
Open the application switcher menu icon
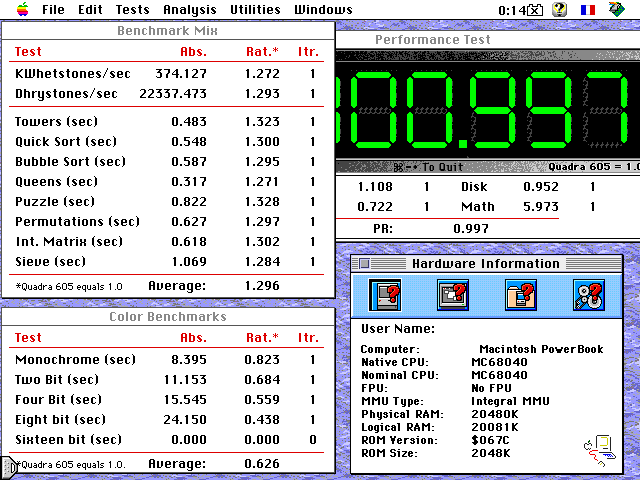pos(616,9)
